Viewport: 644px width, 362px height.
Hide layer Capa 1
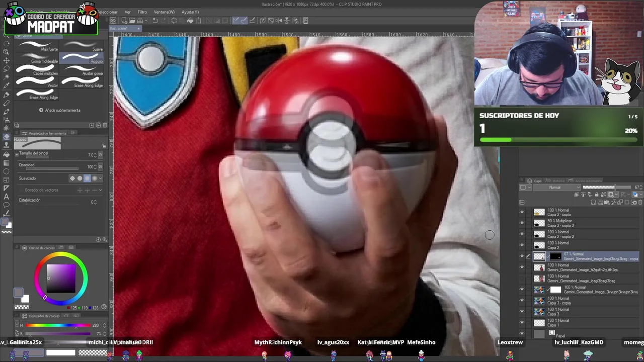[x=522, y=323]
